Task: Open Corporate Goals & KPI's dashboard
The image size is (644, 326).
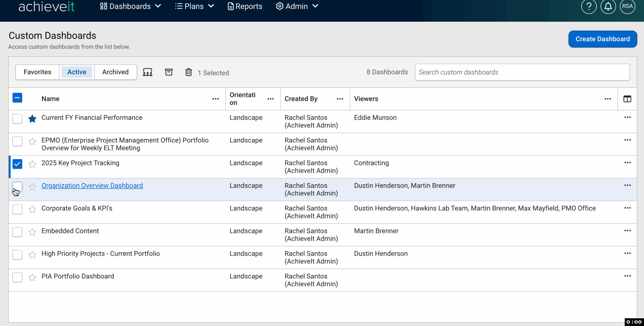Action: [x=77, y=208]
